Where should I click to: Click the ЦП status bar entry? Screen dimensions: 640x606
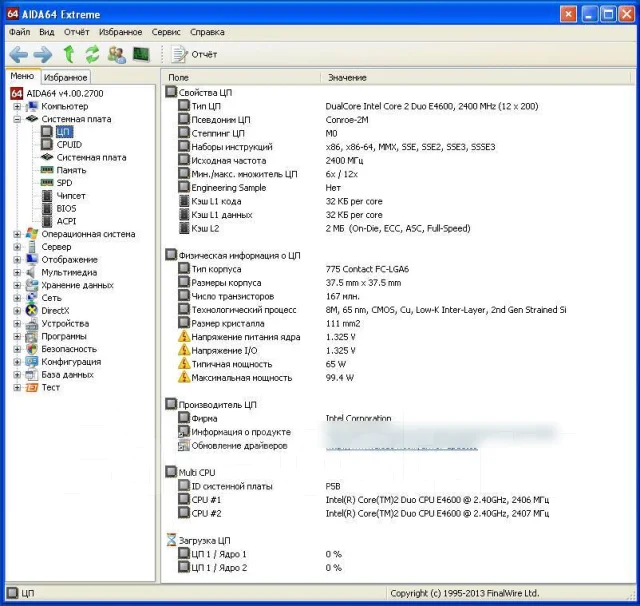(x=22, y=593)
